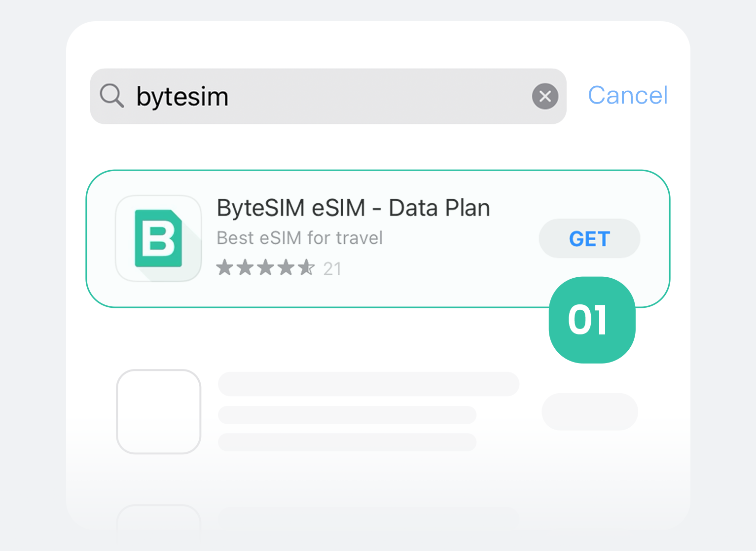
Task: Click the "Best eSIM for travel" subtitle
Action: [x=299, y=238]
